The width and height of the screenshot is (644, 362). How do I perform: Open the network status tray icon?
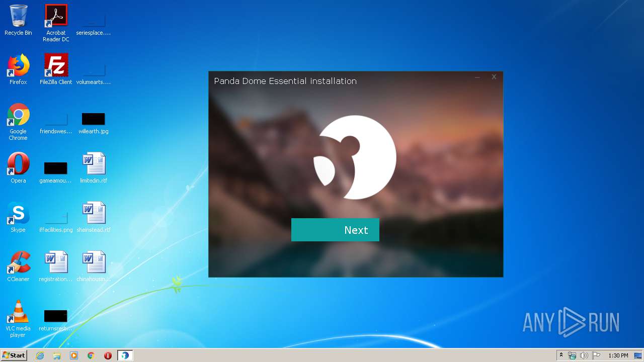[x=572, y=355]
